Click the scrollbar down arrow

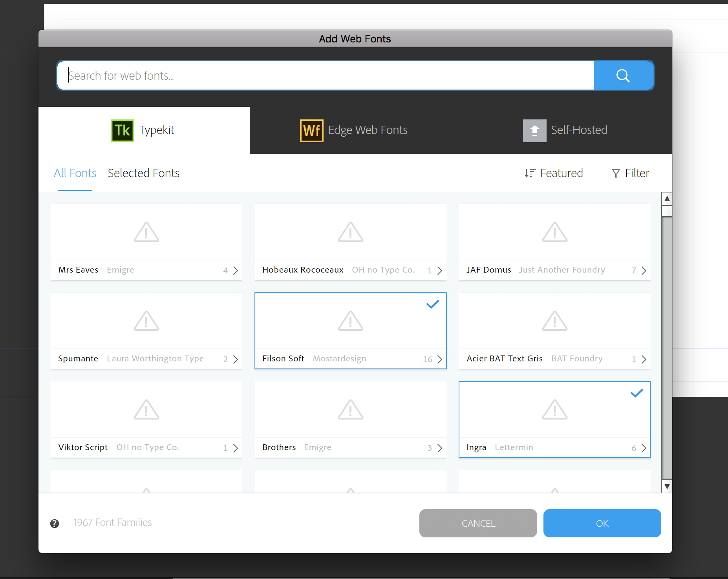pos(667,486)
